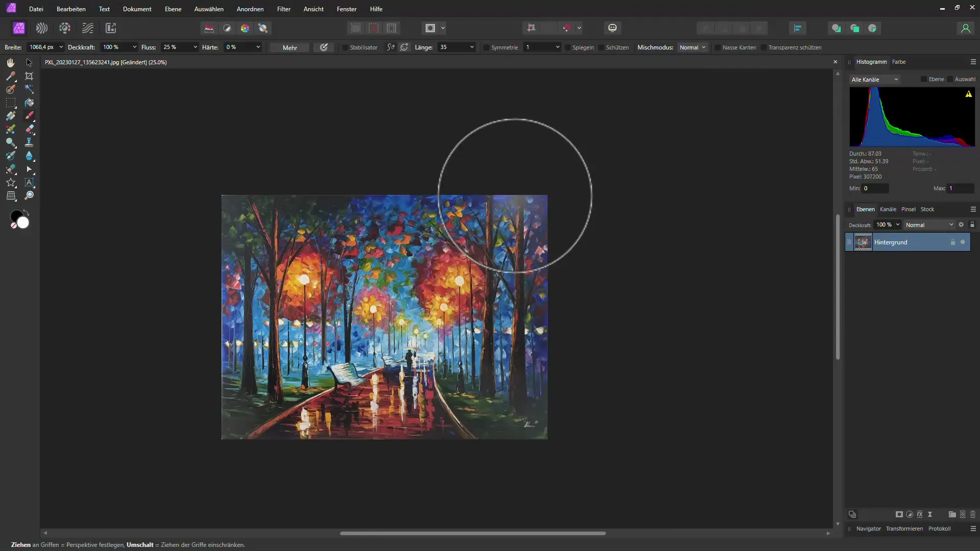Screen dimensions: 980x551
Task: Select the Paint Brush tool
Action: [29, 116]
